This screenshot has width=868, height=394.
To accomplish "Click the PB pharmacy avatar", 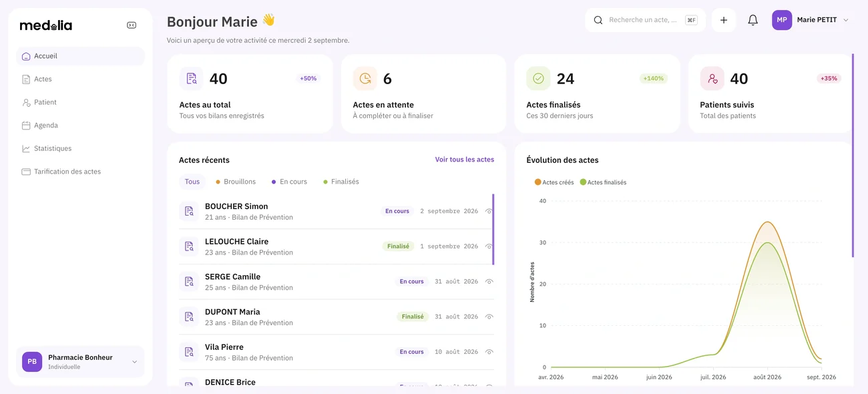I will tap(32, 361).
